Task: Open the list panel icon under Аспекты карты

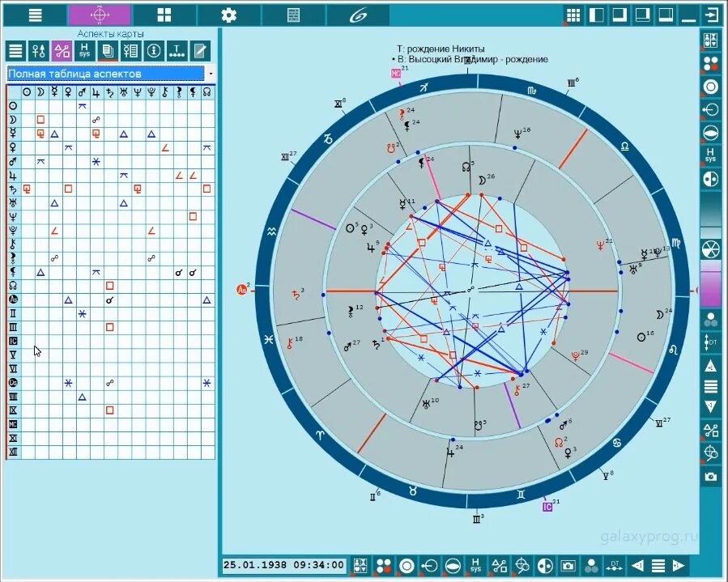Action: (x=15, y=50)
